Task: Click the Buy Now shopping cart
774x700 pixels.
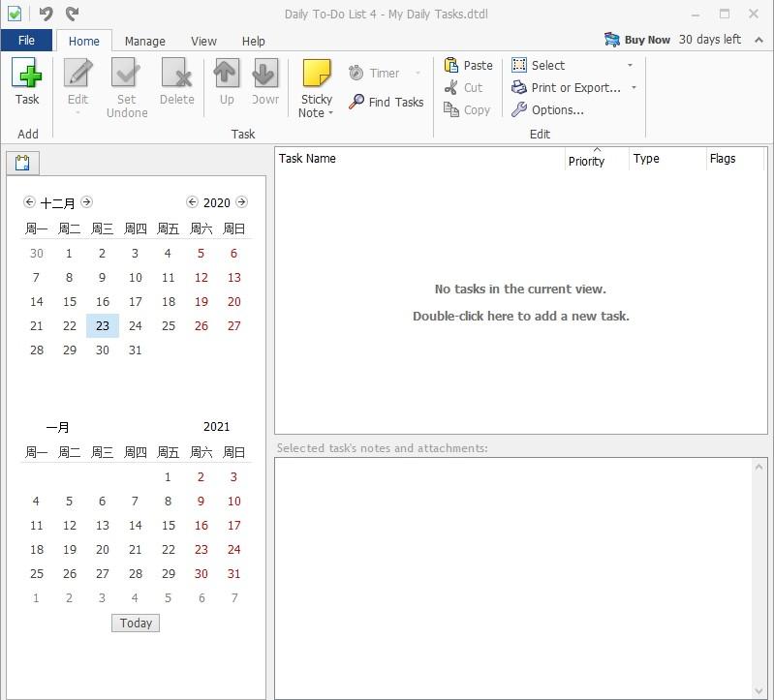Action: pyautogui.click(x=612, y=40)
